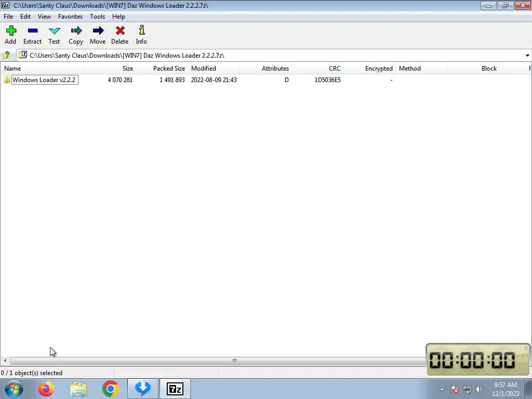
Task: Sort by the Encrypted column header
Action: 369,68
